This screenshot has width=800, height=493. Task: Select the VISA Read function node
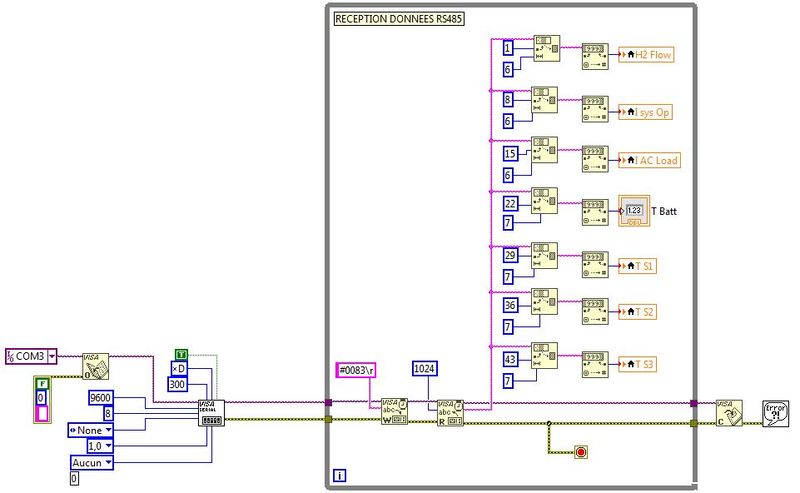(447, 412)
